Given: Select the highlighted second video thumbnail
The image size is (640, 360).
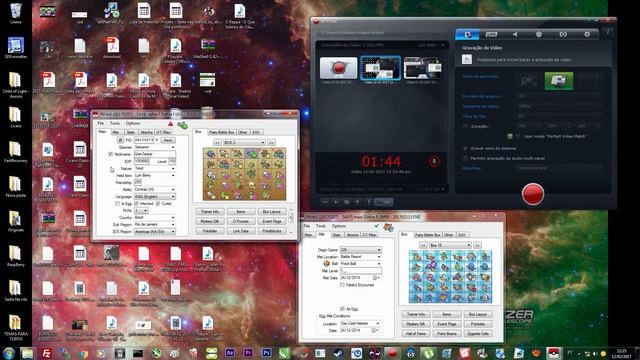Looking at the screenshot, I should (x=380, y=68).
